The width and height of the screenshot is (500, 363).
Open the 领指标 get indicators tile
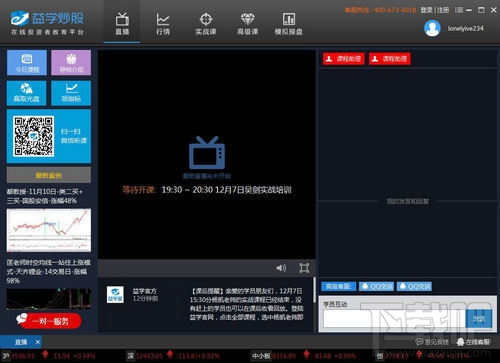coord(71,93)
